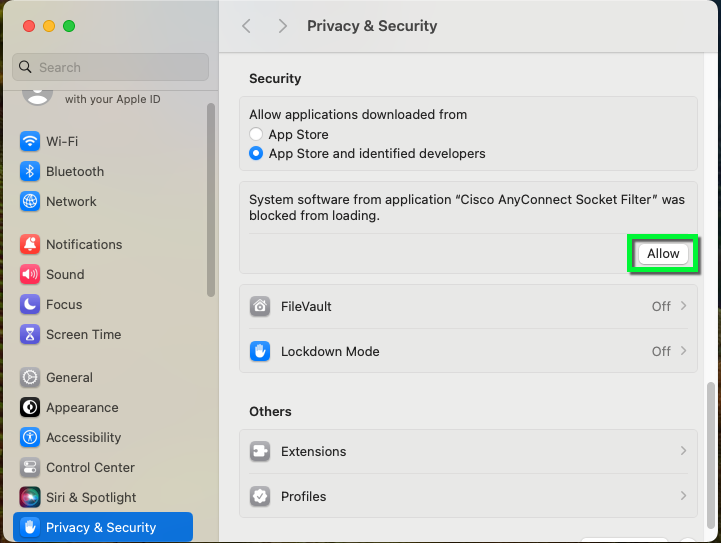The width and height of the screenshot is (721, 543).
Task: Select App Store and identified developers option
Action: pyautogui.click(x=257, y=154)
